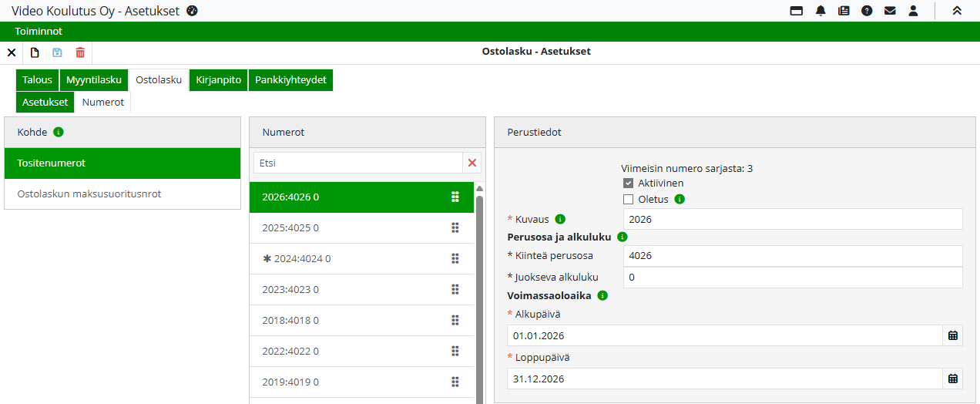Screen dimensions: 980x404
Task: Open the Numerot sub-tab
Action: (x=102, y=102)
